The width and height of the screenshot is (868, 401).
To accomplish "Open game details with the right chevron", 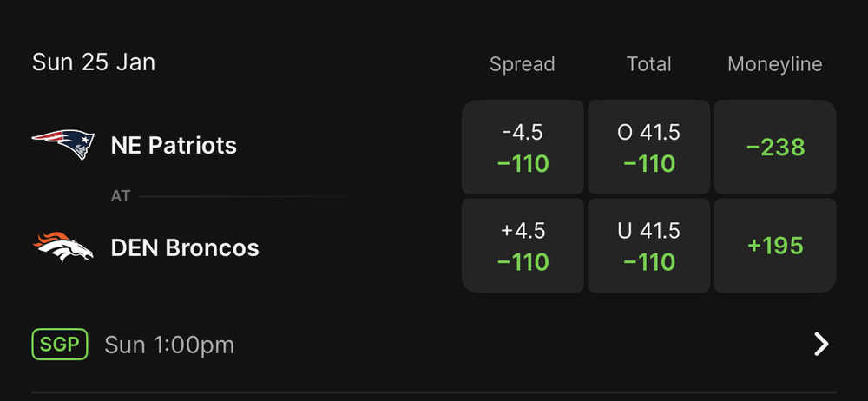I will tap(821, 345).
